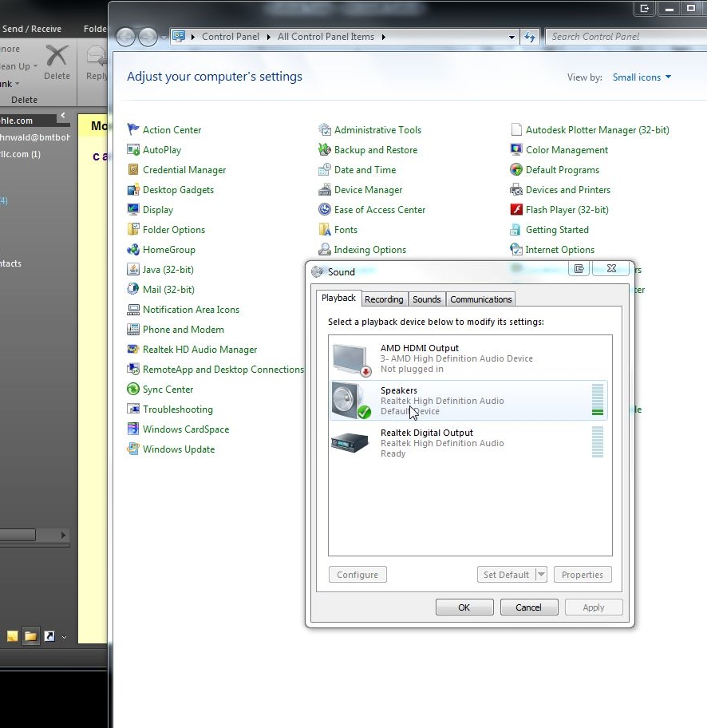Viewport: 707px width, 728px height.
Task: Click the Default Programs icon
Action: click(x=516, y=169)
